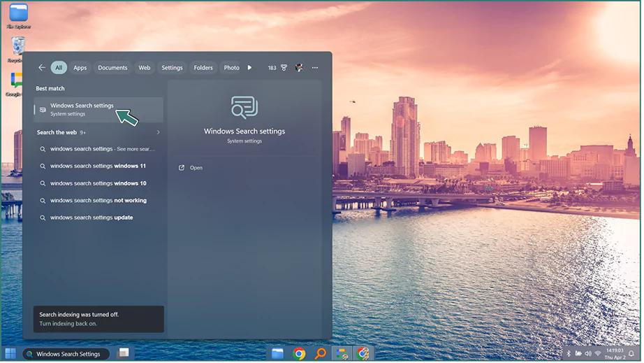Click the taskbar search box
Viewport: 644px width, 363px height.
click(x=66, y=355)
